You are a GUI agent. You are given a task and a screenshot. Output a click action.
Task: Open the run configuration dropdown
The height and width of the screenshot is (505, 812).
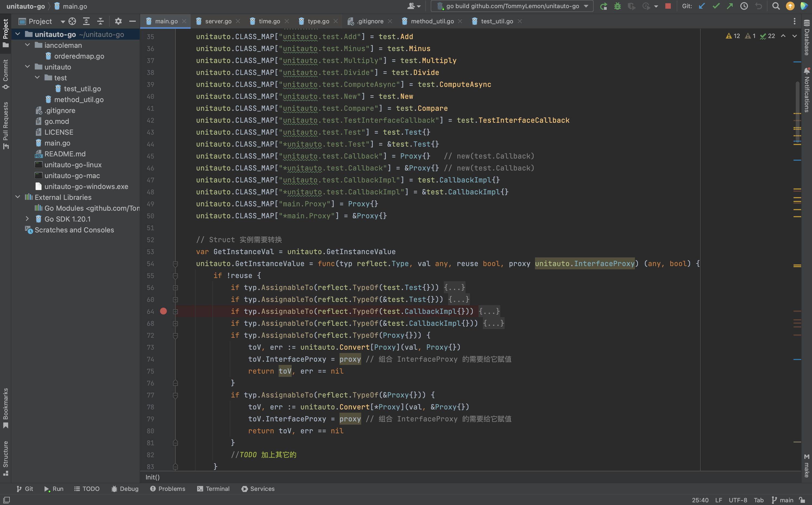click(512, 6)
